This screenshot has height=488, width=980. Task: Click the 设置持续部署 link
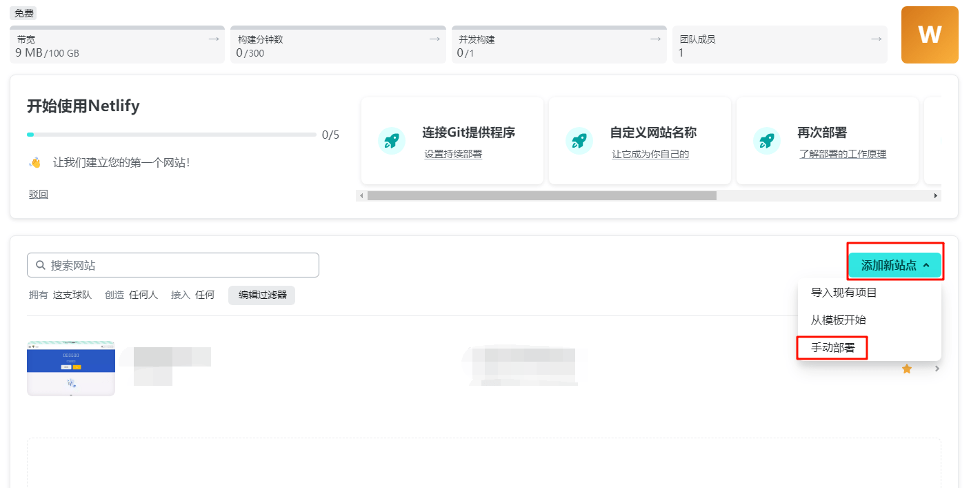point(453,154)
